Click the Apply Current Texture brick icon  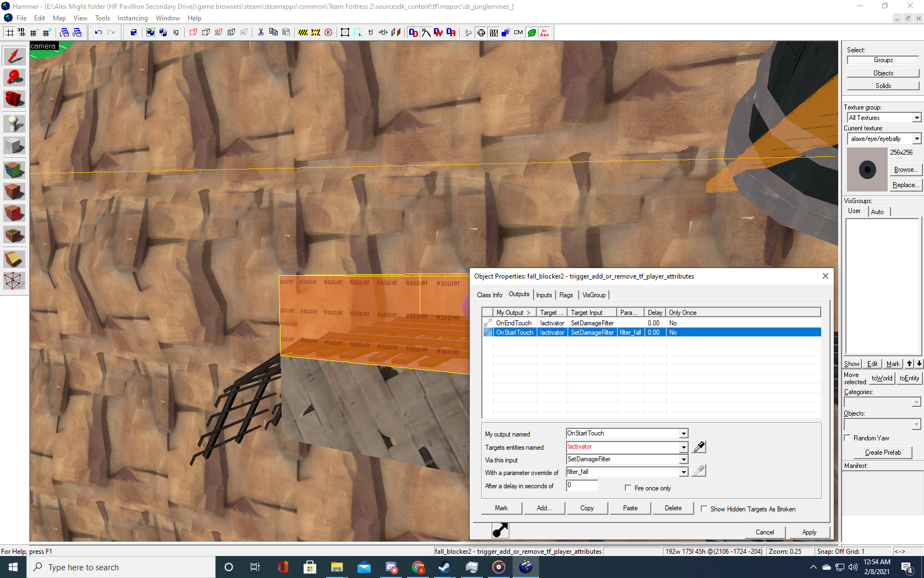pos(14,191)
